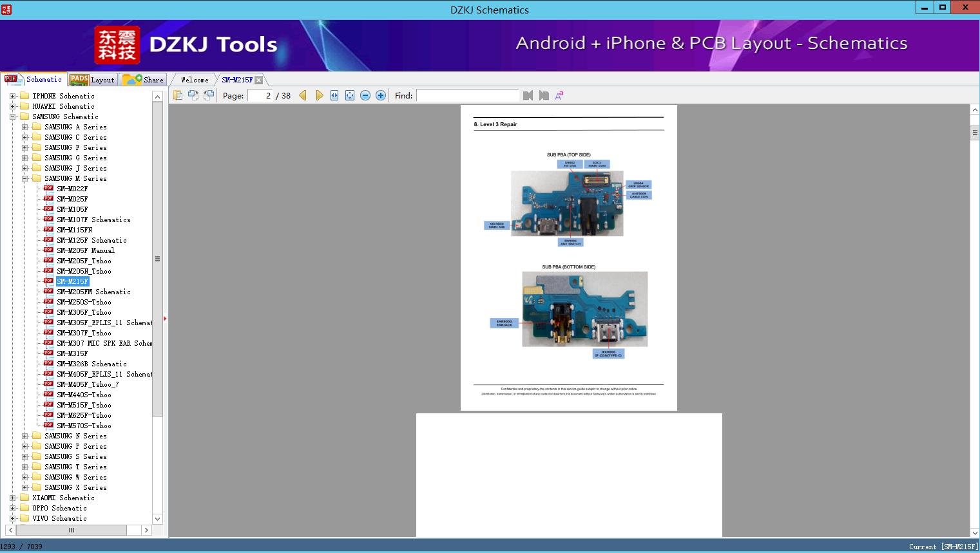Screen dimensions: 980x553
Task: Click the rotate left icon, second in the toolbar
Action: coord(193,95)
